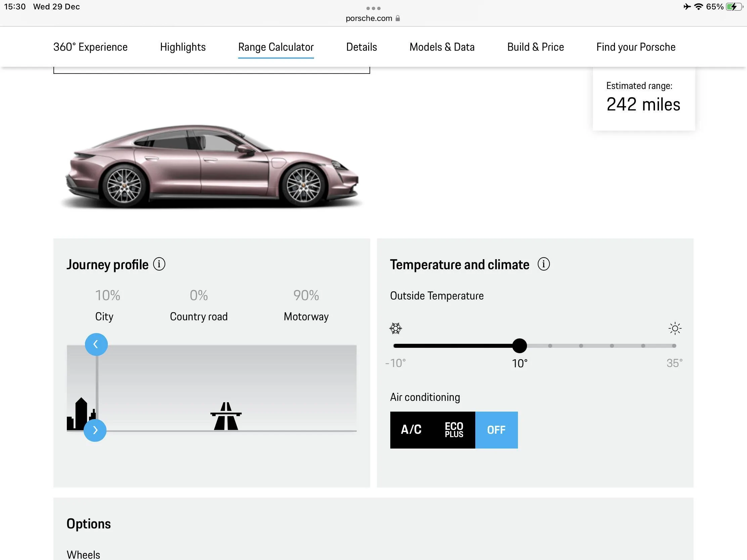Viewport: 747px width, 560px height.
Task: Tap the battery status icon
Action: coord(734,7)
